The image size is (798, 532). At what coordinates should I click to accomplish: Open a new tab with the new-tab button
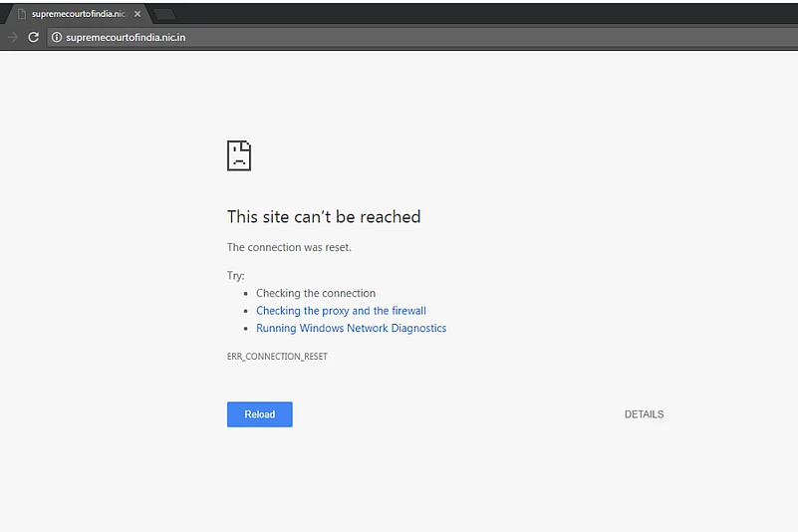(x=164, y=14)
